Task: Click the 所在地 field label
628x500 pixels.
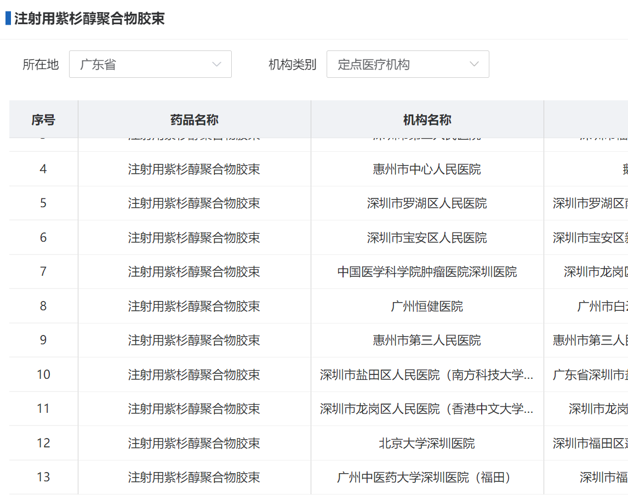Action: (x=41, y=64)
